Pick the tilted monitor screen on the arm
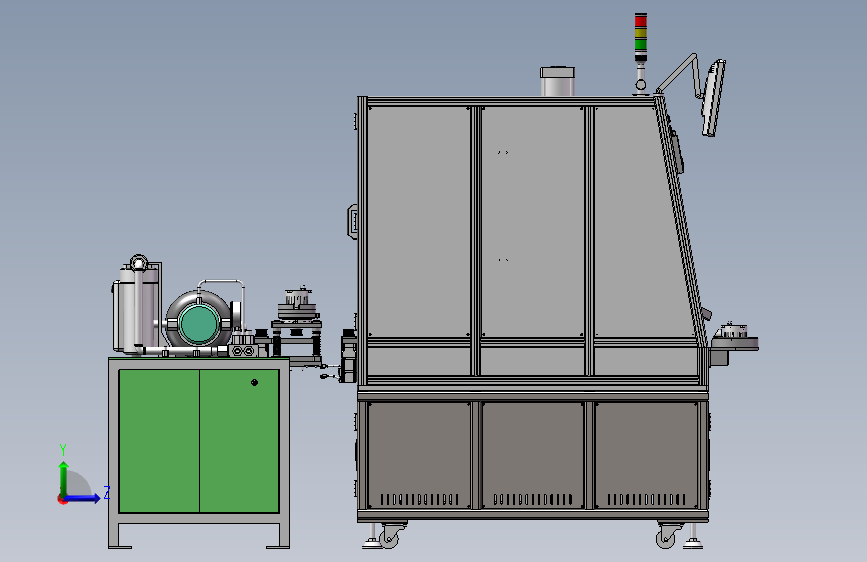 pos(714,97)
